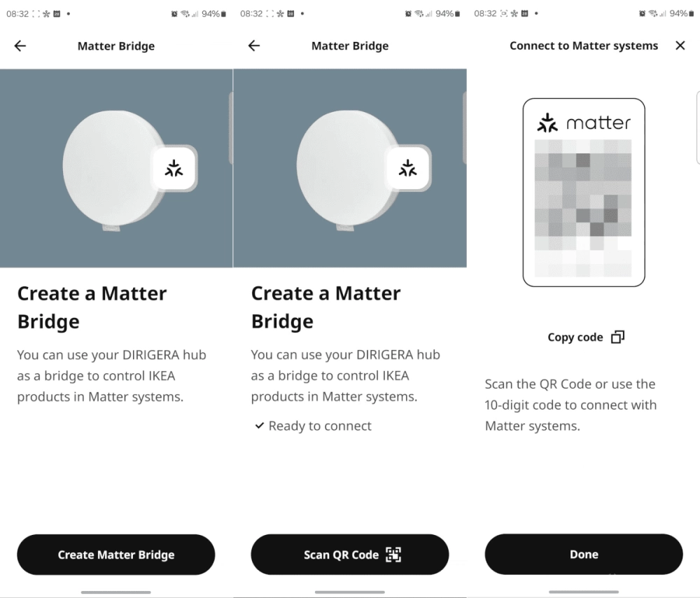Tap alarm icon in status bar above close X
700x598 pixels.
tap(643, 14)
